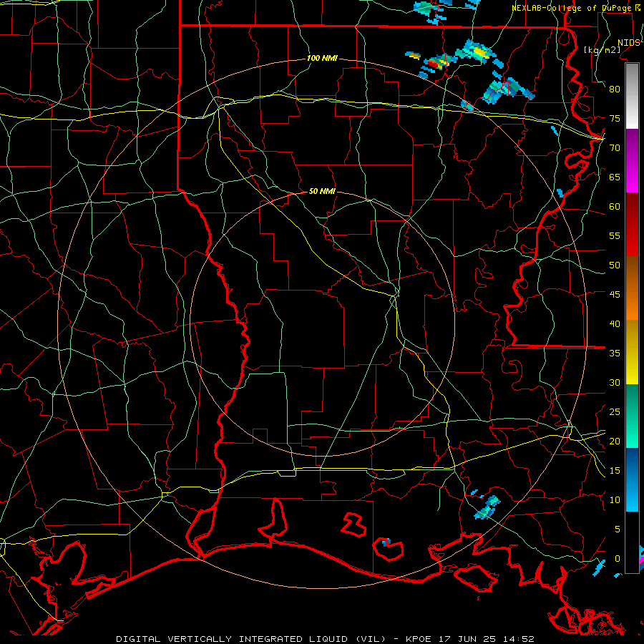Click the red segment of the color bar
The width and height of the screenshot is (644, 644).
632,225
